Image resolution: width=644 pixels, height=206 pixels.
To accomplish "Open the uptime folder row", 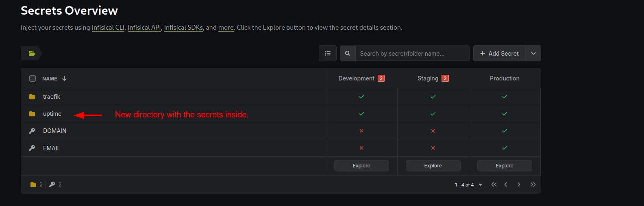I will click(x=173, y=114).
